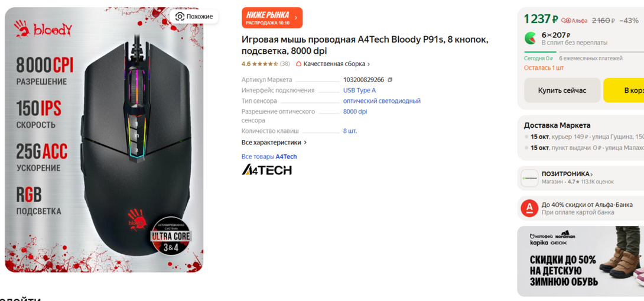Screen dimensions: 644x301
Task: Follow the USB Type A link
Action: pyautogui.click(x=359, y=90)
